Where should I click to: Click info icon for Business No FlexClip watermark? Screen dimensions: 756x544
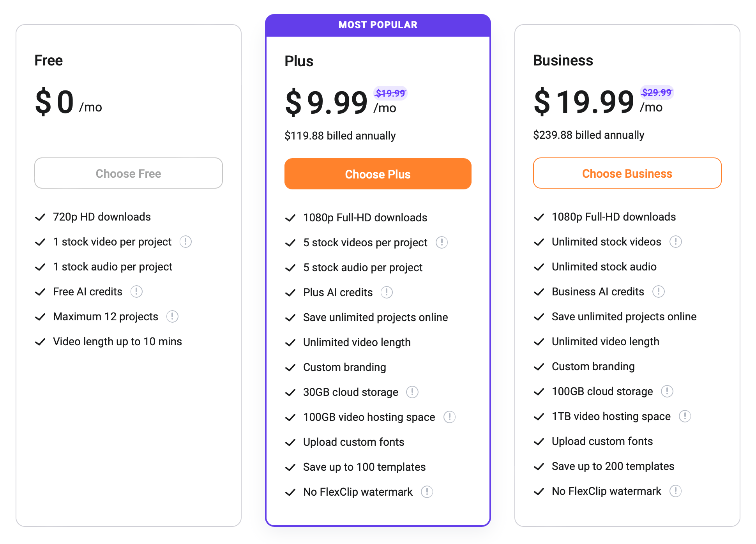click(x=676, y=491)
